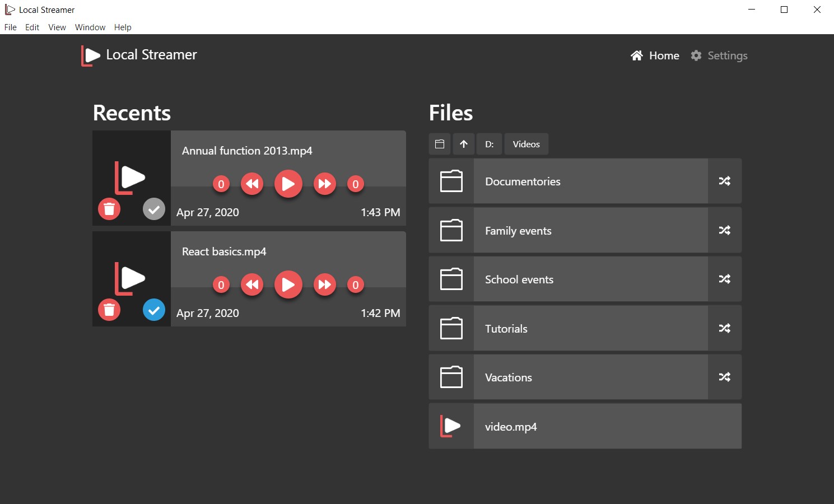
Task: Click 1:43 PM timestamp
Action: pos(380,212)
